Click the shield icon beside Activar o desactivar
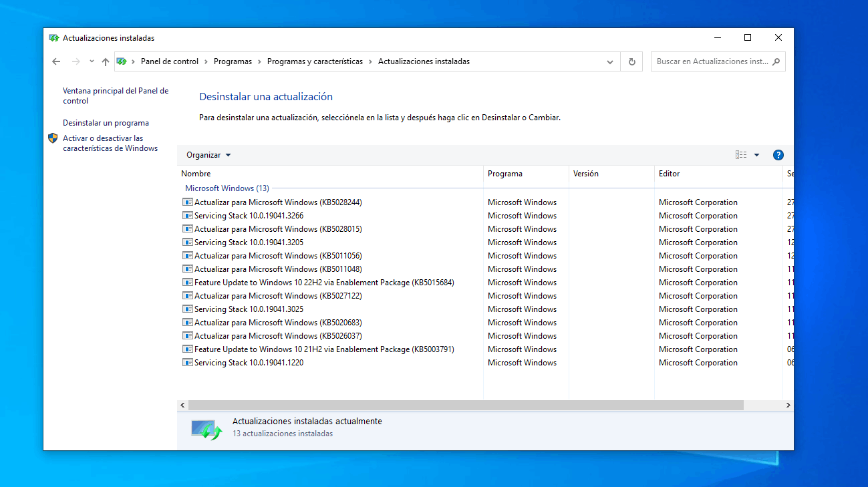This screenshot has width=868, height=487. point(53,138)
